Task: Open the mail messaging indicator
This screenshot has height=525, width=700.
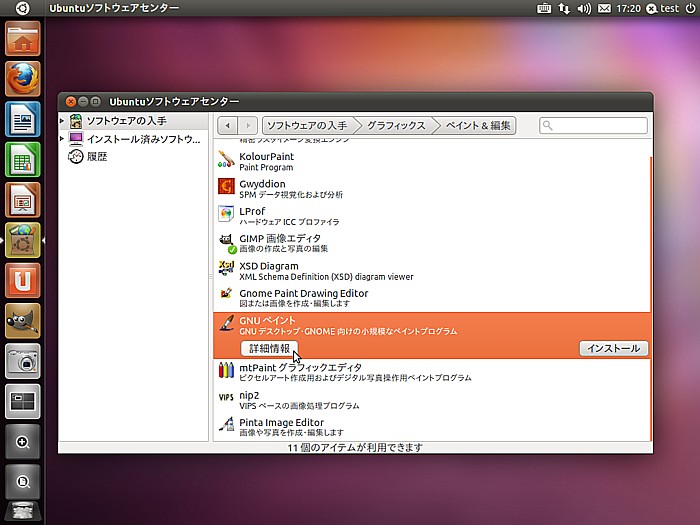Action: coord(604,8)
